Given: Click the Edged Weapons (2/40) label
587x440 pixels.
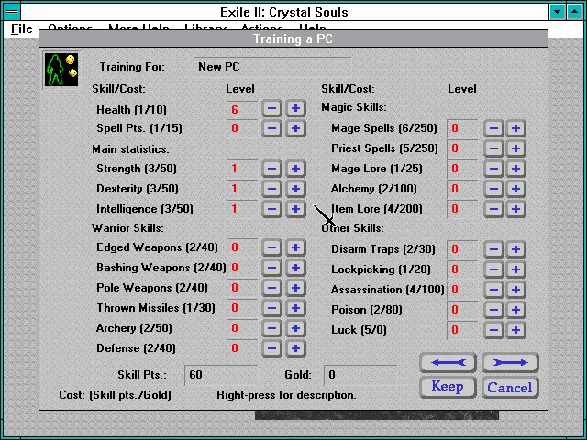Looking at the screenshot, I should pos(157,248).
